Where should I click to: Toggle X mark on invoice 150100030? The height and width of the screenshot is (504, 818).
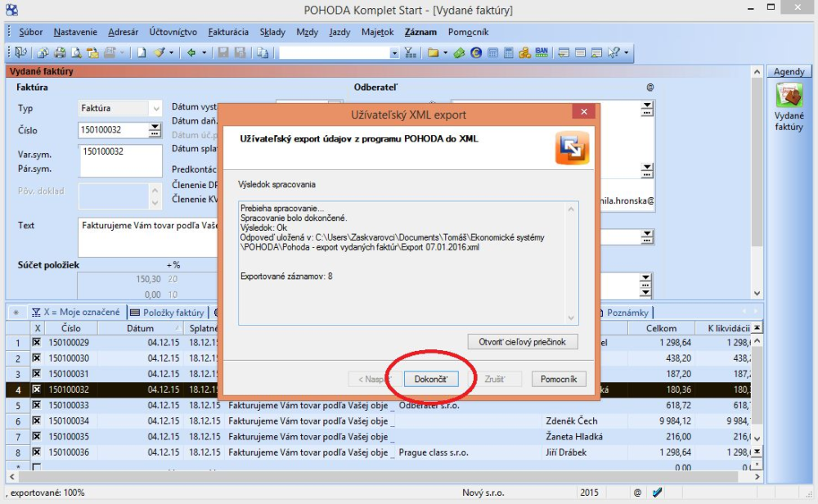(37, 358)
